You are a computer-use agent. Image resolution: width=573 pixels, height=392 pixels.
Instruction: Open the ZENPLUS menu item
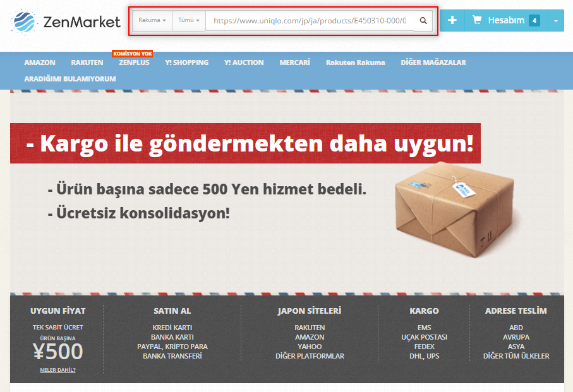click(134, 62)
